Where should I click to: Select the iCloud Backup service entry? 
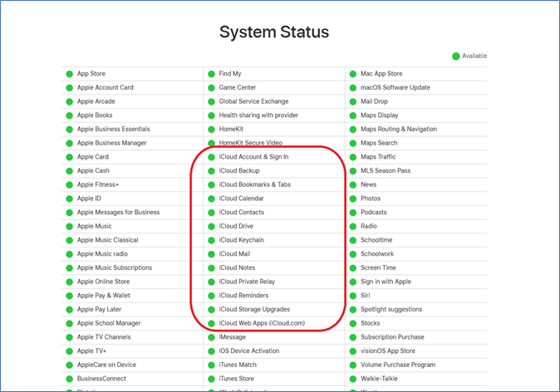click(x=239, y=170)
